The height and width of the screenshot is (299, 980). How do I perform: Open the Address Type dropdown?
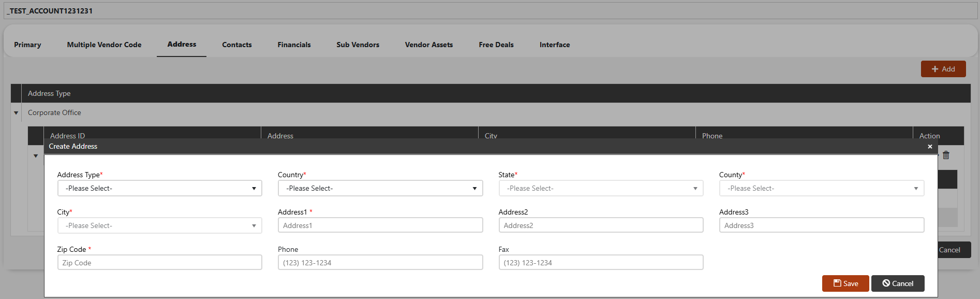tap(159, 188)
